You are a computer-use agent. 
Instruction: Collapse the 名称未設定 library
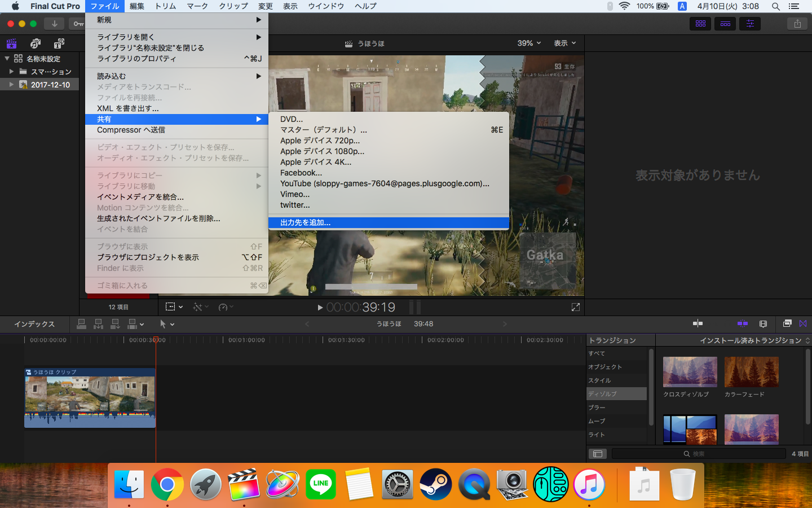click(x=7, y=58)
